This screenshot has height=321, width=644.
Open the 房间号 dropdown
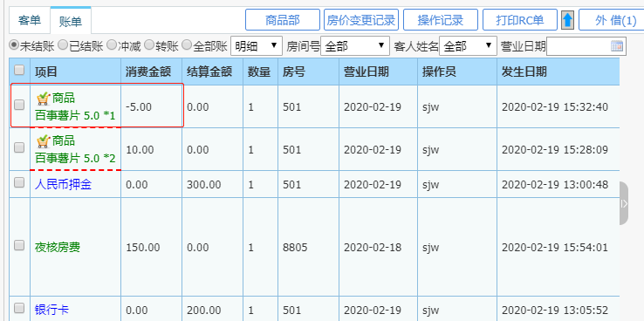355,46
